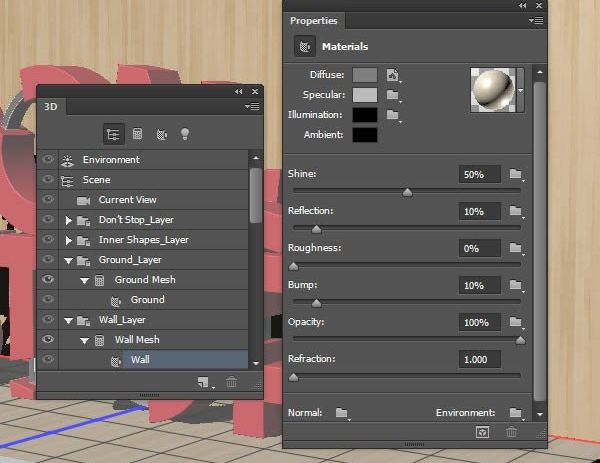Image resolution: width=600 pixels, height=463 pixels.
Task: Click the Shine percentage field
Action: tap(479, 174)
